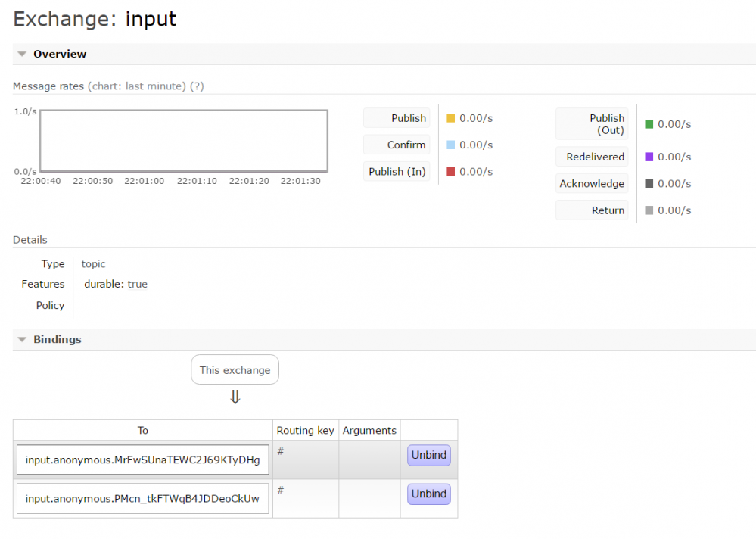The height and width of the screenshot is (539, 756).
Task: Click the green Publish (Out) swatch
Action: [649, 124]
